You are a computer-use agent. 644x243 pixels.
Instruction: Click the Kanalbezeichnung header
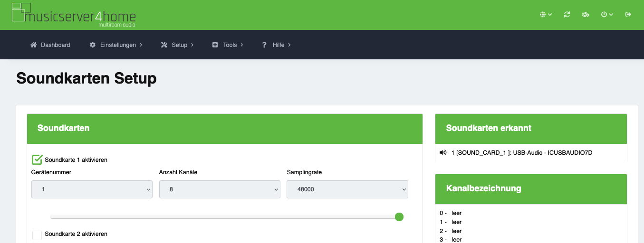[531, 189]
